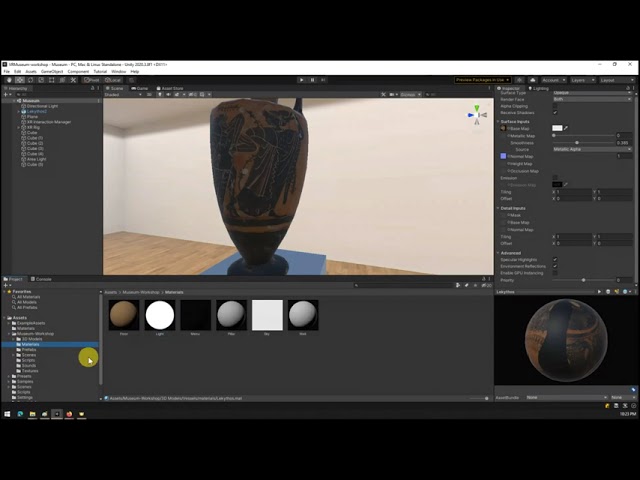Click the plus button in the Hierarchy
The height and width of the screenshot is (480, 640).
(6, 95)
